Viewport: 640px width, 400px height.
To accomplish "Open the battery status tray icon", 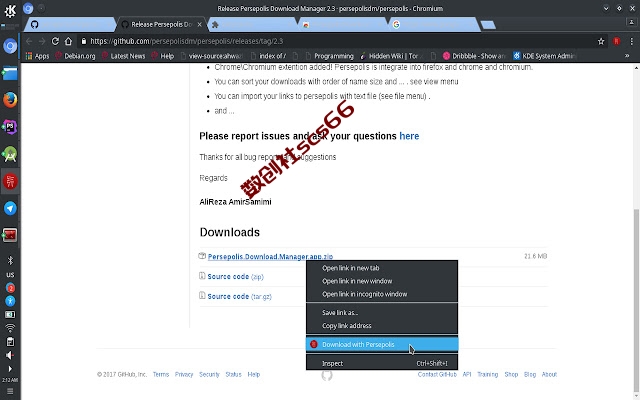I will click(x=10, y=315).
